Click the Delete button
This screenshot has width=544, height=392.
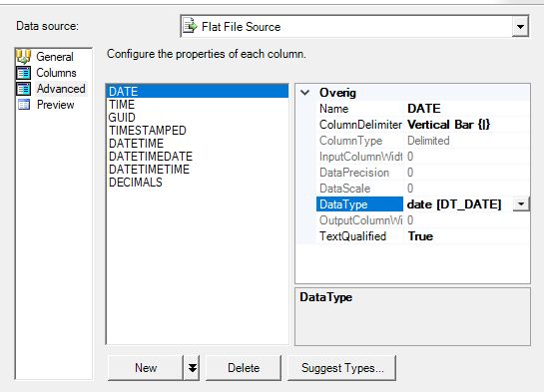244,368
